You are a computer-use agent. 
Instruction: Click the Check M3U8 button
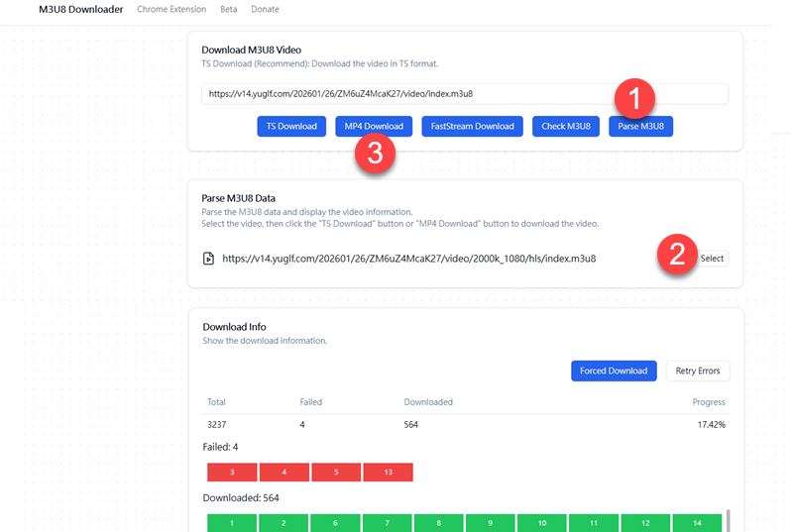tap(566, 126)
